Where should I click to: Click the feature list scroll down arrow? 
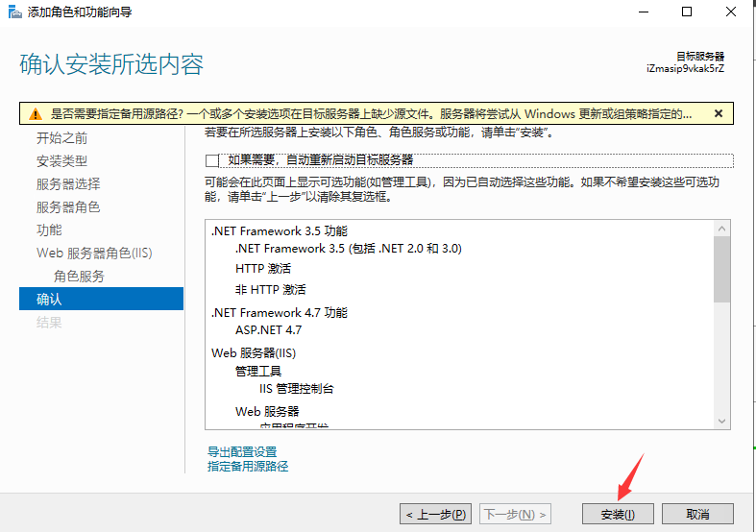tap(721, 422)
